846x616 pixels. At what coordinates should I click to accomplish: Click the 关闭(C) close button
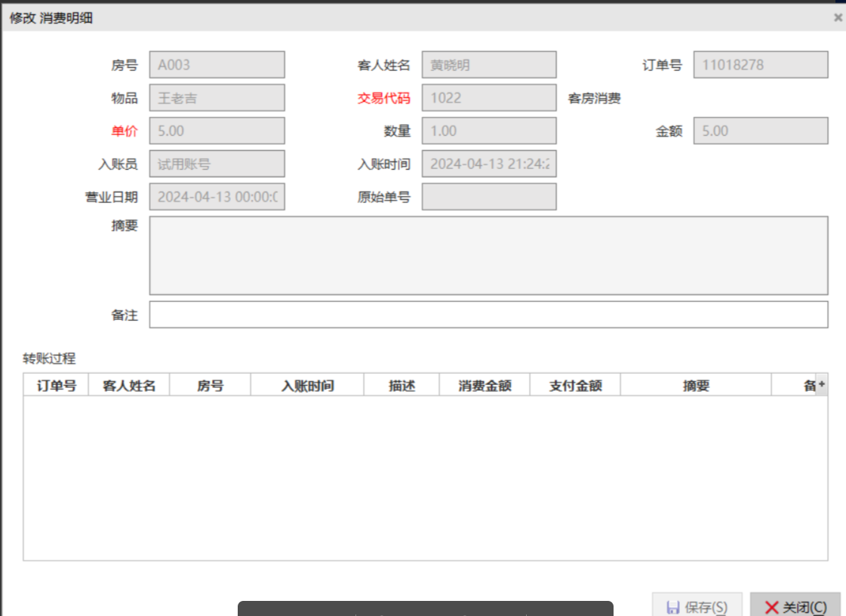(x=795, y=606)
